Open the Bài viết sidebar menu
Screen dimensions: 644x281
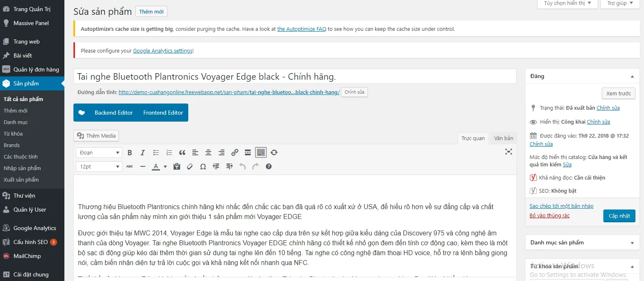(32, 55)
